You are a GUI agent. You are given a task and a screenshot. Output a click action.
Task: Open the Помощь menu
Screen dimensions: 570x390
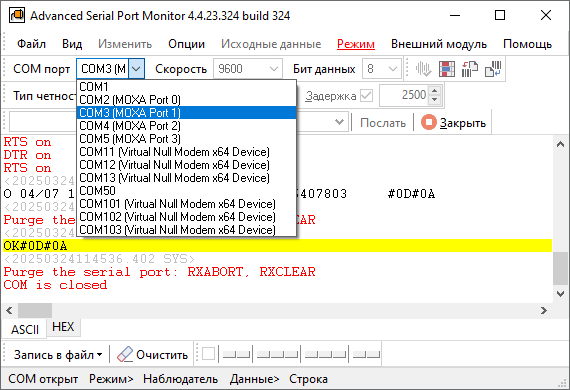click(527, 44)
